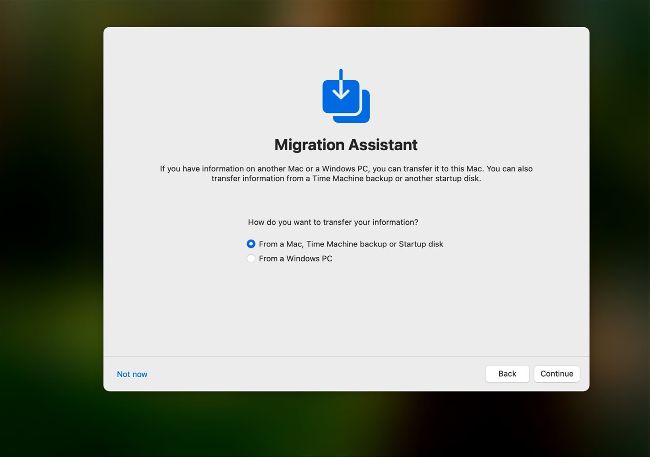Click the blurred desktop right of the dialog
650x457 pixels.
[620, 220]
